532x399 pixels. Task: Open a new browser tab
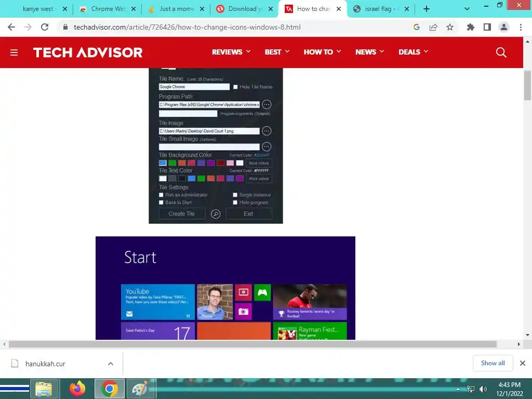pos(427,9)
